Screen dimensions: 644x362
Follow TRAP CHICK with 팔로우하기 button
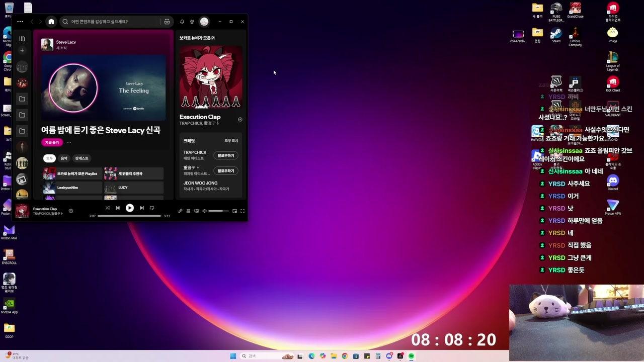coord(226,155)
